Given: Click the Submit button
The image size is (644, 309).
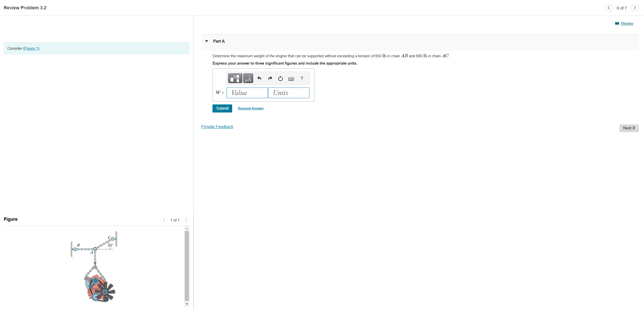Looking at the screenshot, I should coord(222,108).
